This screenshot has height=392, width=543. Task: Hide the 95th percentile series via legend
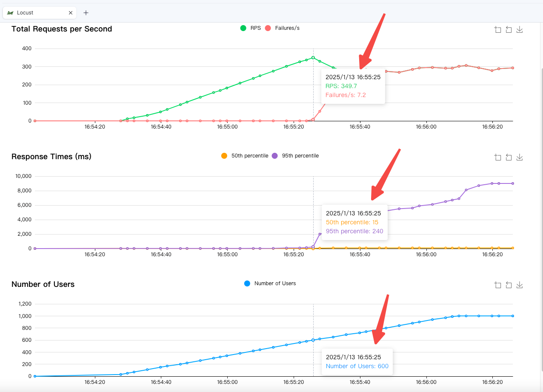(295, 156)
